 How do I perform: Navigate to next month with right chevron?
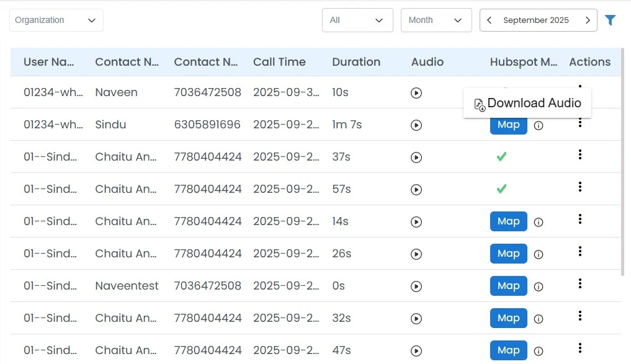(x=588, y=20)
